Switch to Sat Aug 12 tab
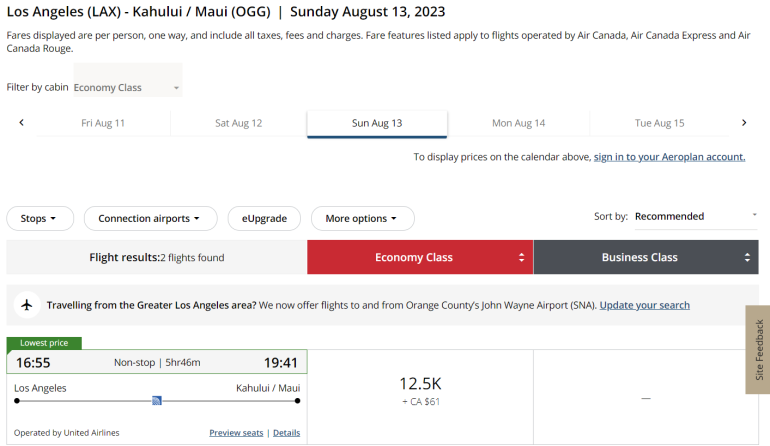The image size is (770, 446). (x=238, y=123)
